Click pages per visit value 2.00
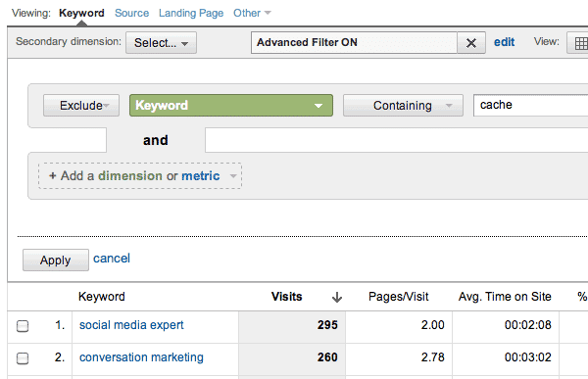This screenshot has width=588, height=379. pyautogui.click(x=433, y=325)
